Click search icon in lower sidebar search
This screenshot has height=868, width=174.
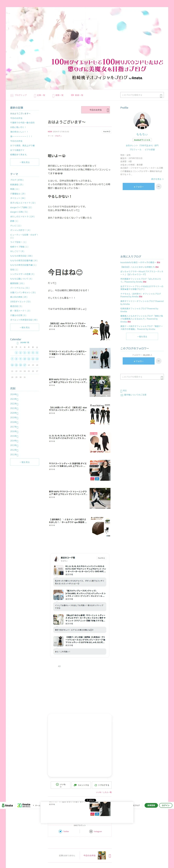click(162, 377)
